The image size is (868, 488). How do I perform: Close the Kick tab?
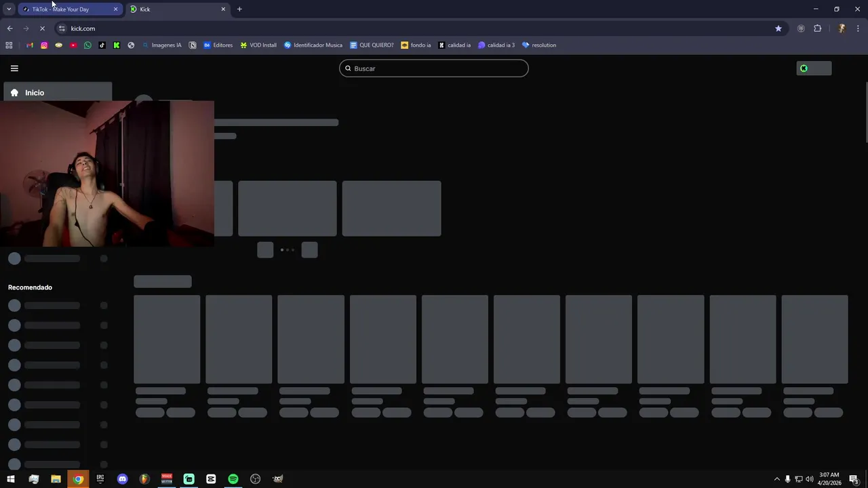pos(223,9)
